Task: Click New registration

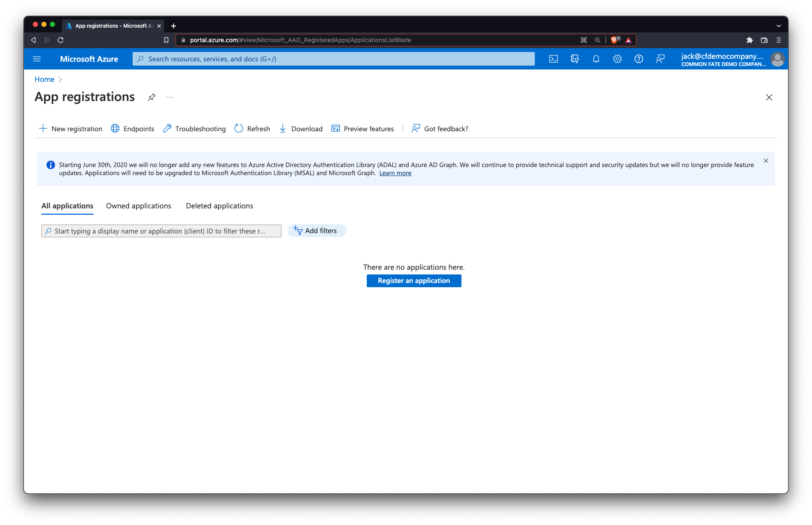Action: [71, 129]
